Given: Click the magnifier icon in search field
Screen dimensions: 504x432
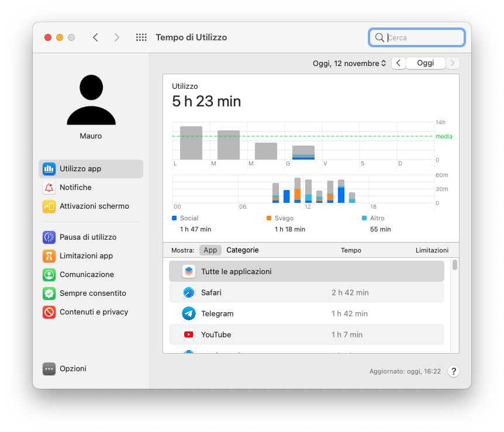Looking at the screenshot, I should click(379, 37).
